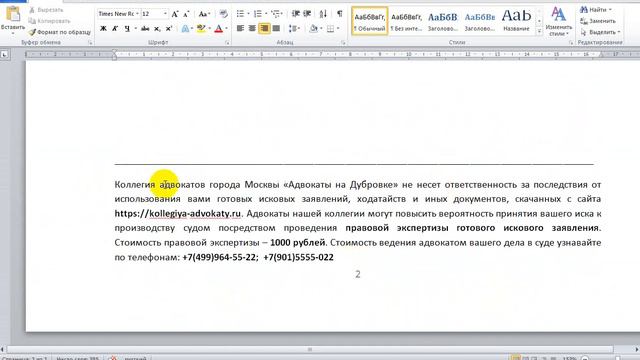640x360 pixels.
Task: Select the No Spacing (Без инте...) style
Action: point(406,21)
